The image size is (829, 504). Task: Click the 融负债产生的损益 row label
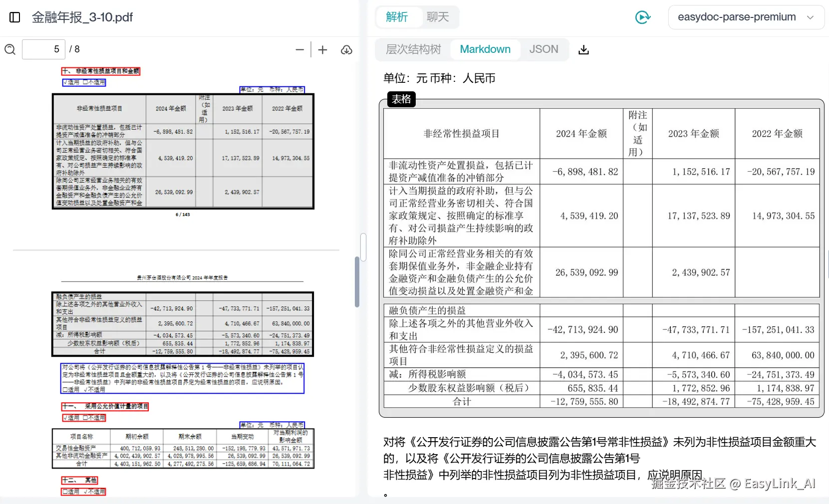tap(427, 310)
